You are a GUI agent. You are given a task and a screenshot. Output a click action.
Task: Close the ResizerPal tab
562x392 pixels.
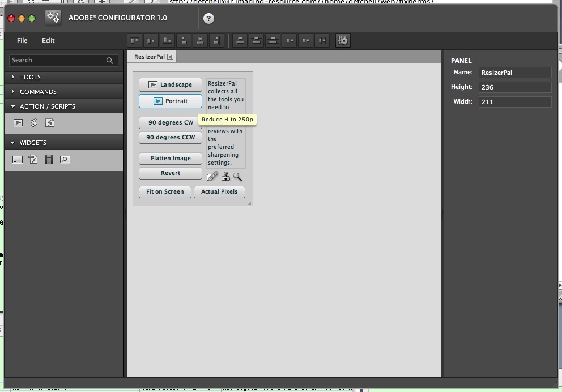[x=170, y=57]
